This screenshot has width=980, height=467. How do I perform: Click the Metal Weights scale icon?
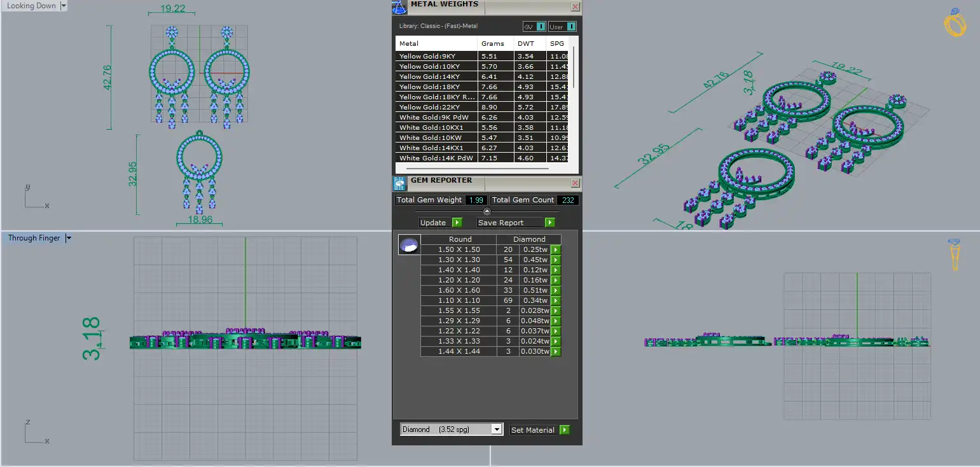coord(399,8)
